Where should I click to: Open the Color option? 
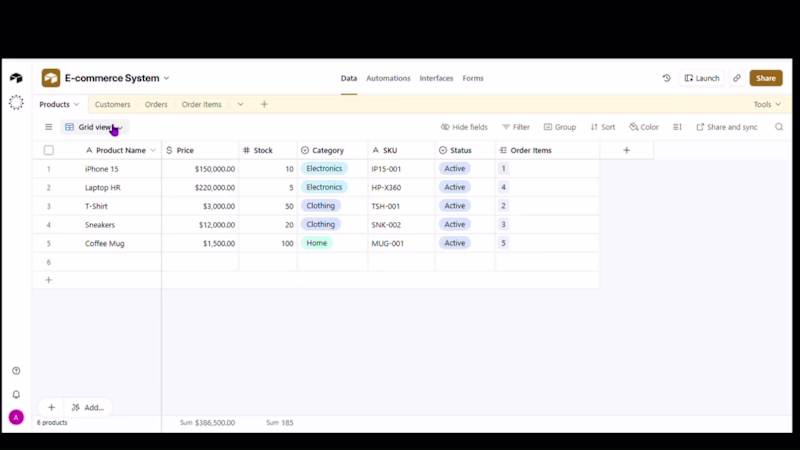click(x=644, y=127)
